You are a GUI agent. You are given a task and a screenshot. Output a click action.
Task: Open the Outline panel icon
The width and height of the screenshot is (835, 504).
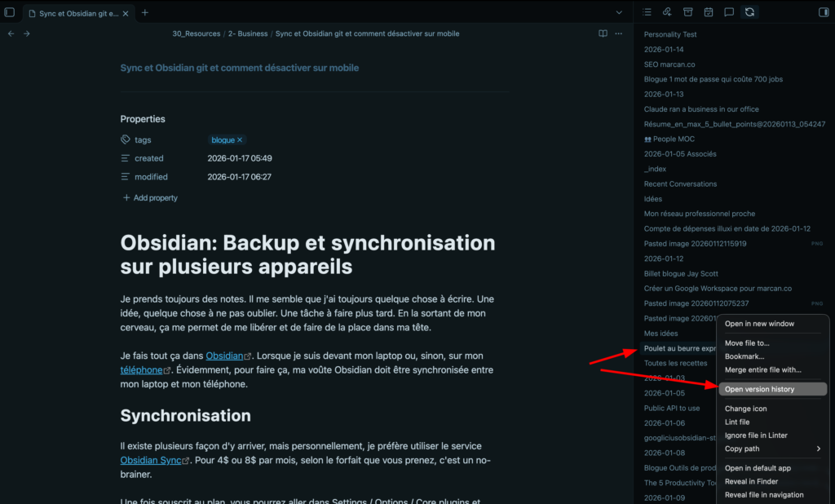(x=647, y=12)
